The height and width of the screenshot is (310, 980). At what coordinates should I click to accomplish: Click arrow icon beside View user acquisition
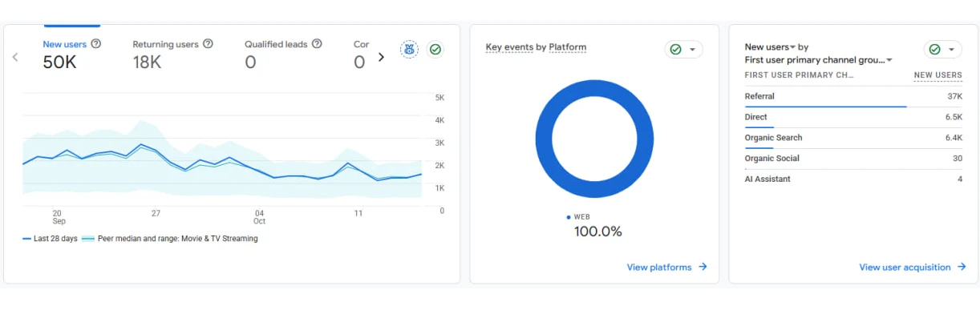962,267
